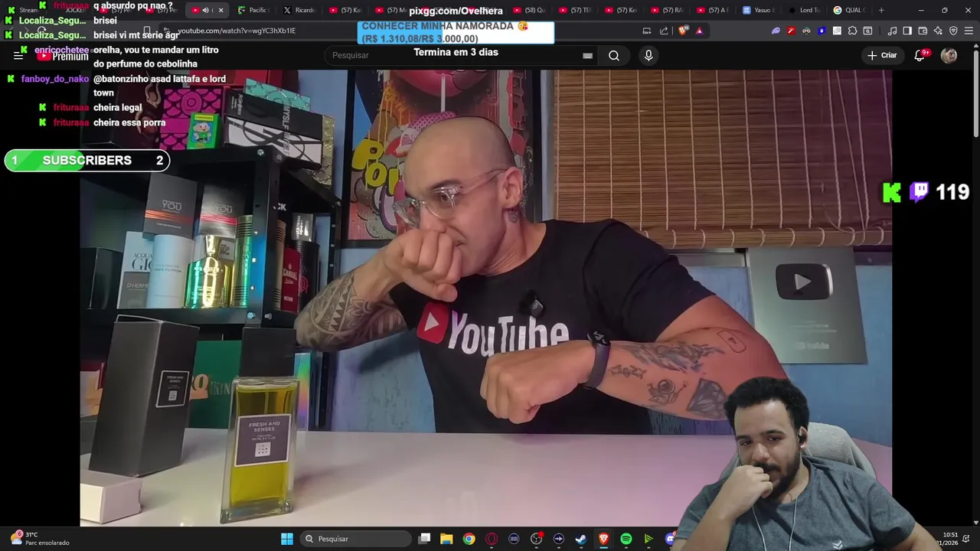Image resolution: width=980 pixels, height=551 pixels.
Task: Open Spotify from the taskbar
Action: 626,539
